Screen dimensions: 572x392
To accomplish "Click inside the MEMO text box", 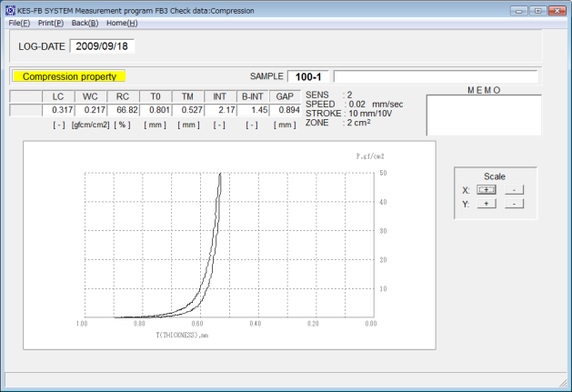I will (483, 115).
